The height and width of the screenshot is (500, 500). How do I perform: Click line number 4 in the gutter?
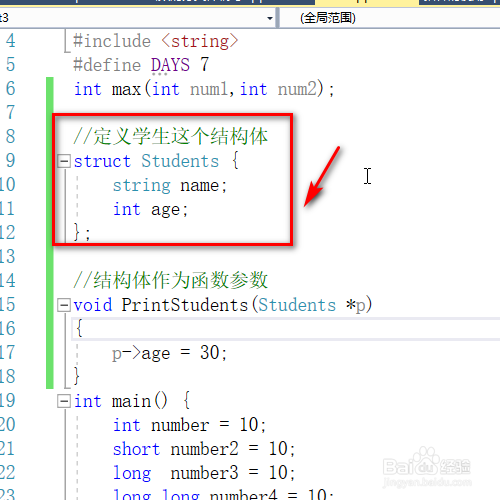[x=10, y=41]
